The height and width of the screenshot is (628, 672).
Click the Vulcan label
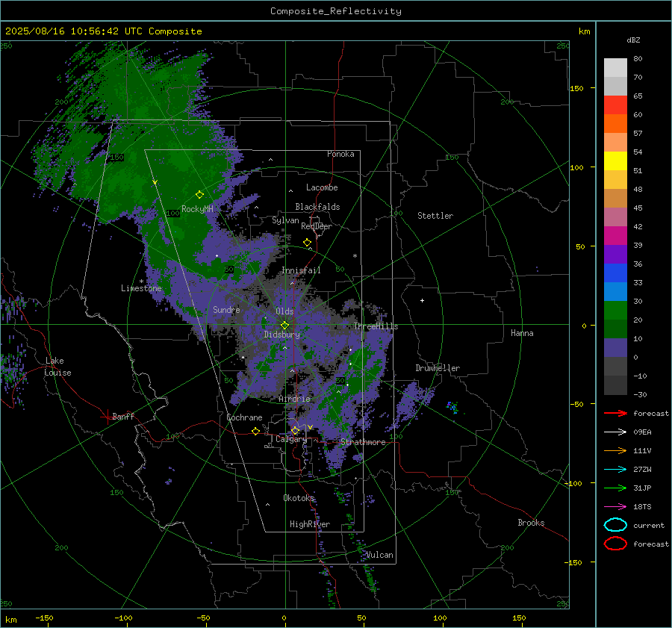click(379, 555)
